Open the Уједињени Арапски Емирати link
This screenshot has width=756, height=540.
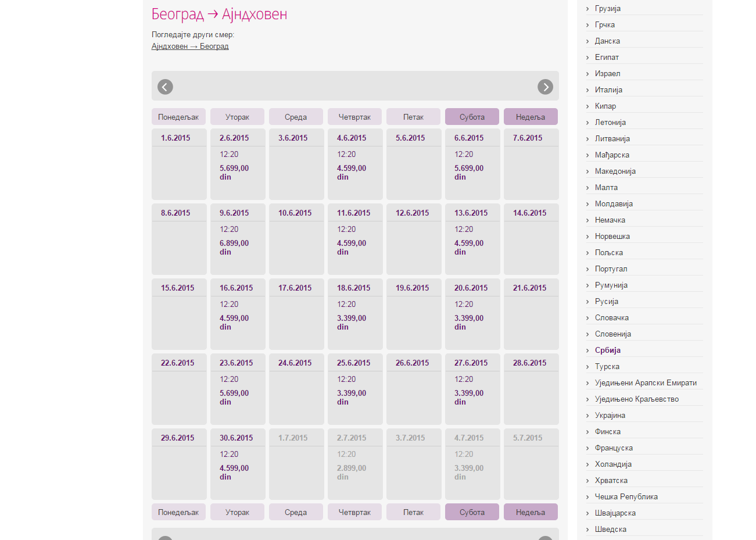pos(645,383)
